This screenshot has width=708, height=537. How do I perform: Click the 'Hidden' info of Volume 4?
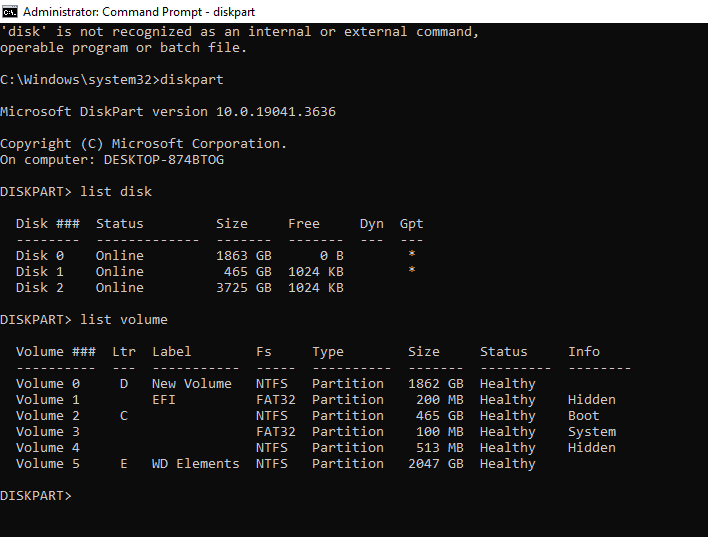pyautogui.click(x=592, y=448)
